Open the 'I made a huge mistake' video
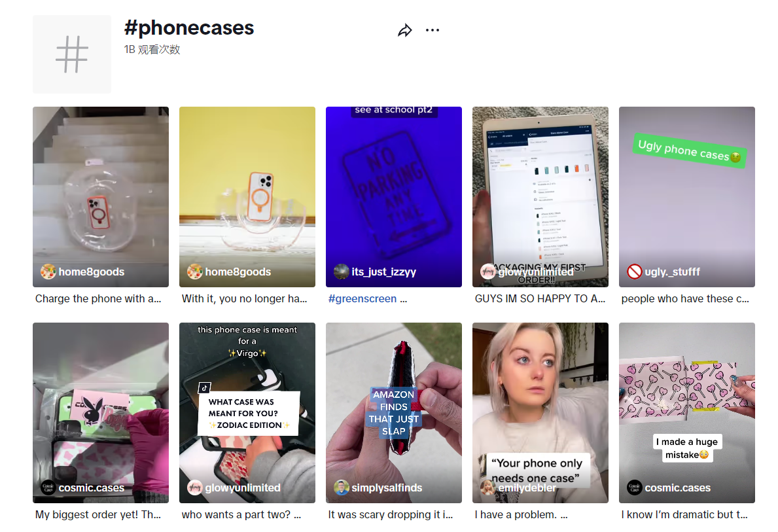778x532 pixels. coord(686,413)
